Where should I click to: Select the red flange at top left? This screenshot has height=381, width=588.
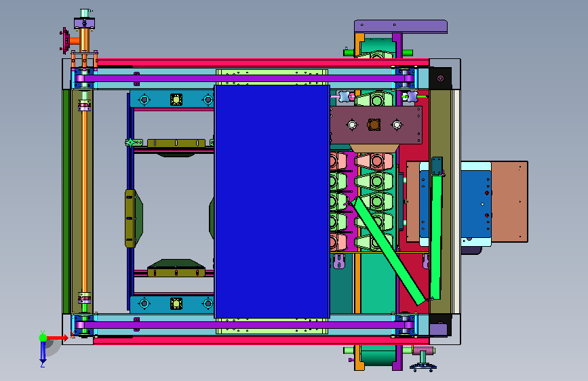65,40
